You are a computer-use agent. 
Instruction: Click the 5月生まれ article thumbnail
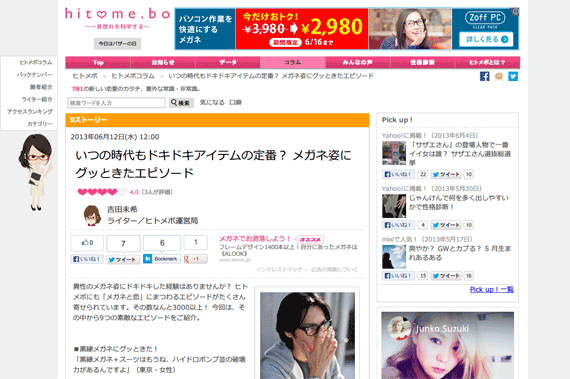click(x=394, y=257)
